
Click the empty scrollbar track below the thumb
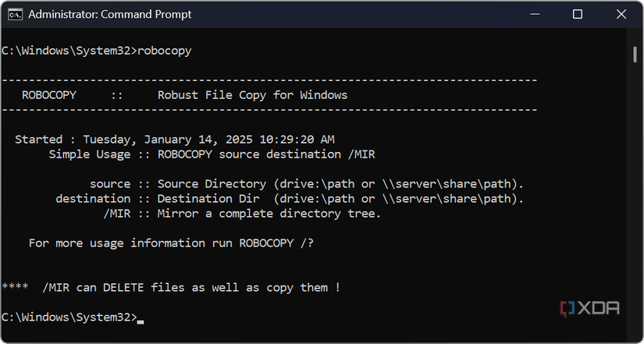pos(635,195)
